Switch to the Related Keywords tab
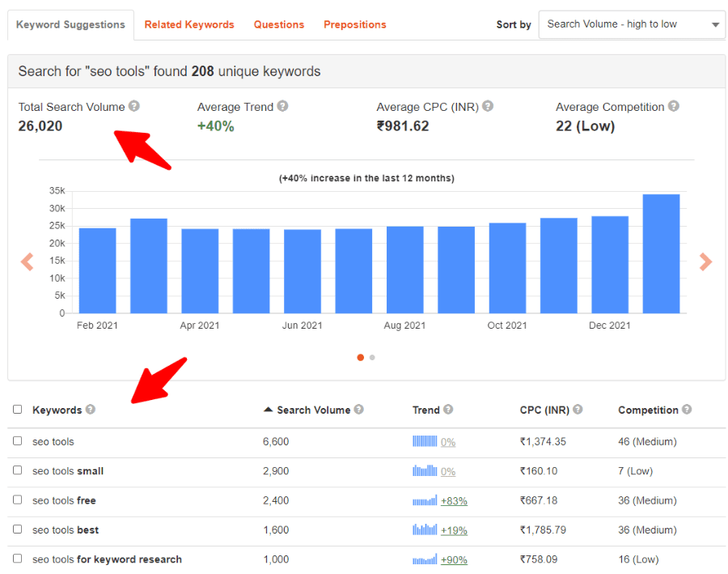728x574 pixels. coord(188,24)
